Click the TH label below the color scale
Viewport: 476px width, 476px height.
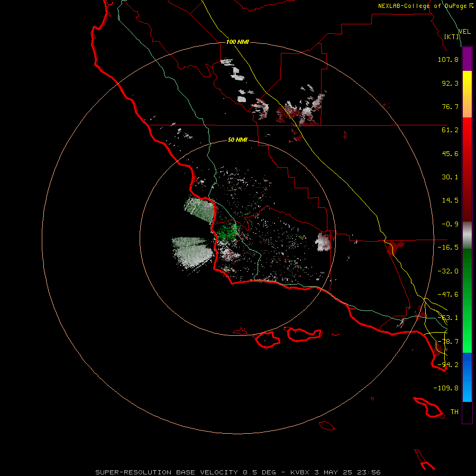[x=454, y=412]
